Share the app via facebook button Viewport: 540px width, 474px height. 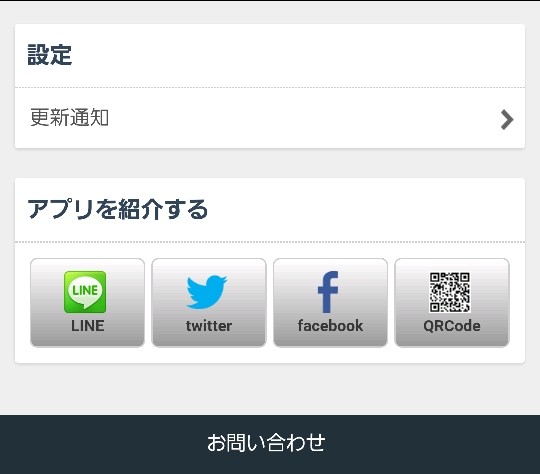click(330, 302)
